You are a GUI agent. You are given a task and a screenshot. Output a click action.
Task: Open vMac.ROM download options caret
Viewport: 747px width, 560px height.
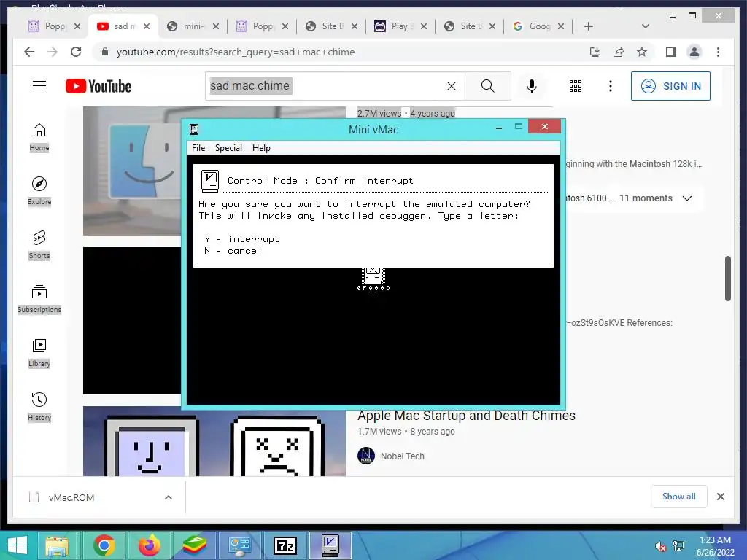pos(169,497)
